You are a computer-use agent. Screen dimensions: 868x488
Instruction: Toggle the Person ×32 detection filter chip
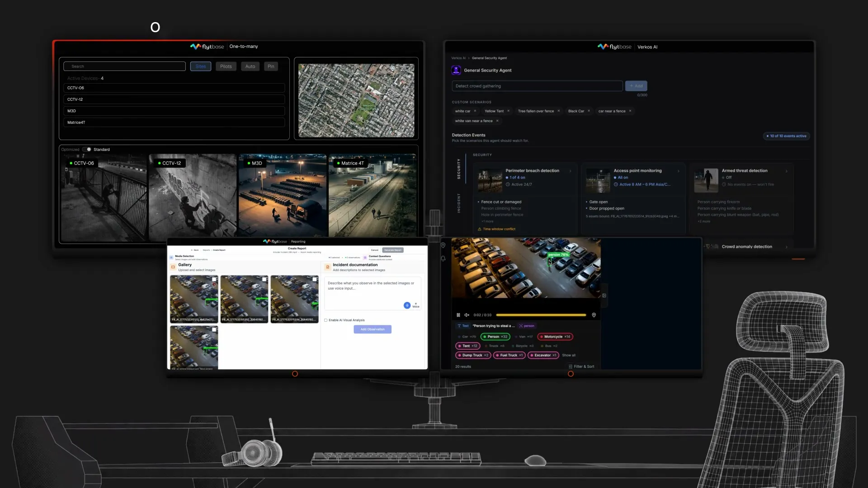coord(495,337)
